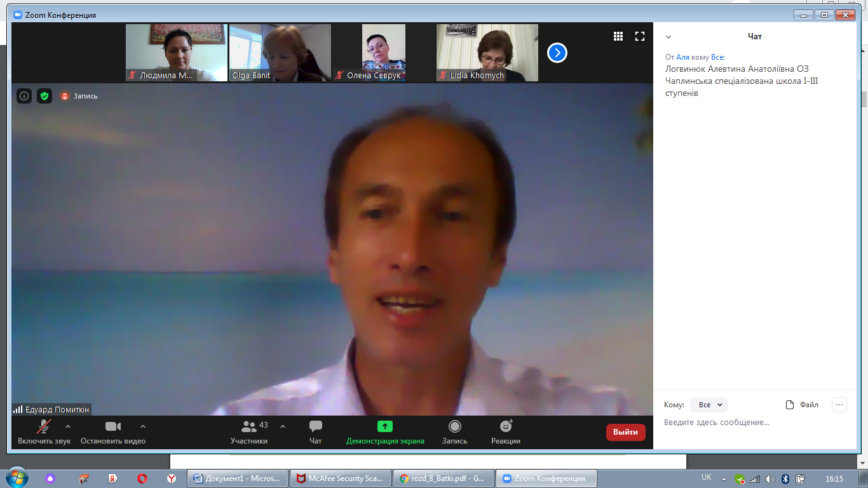Enter full screen mode icon
This screenshot has width=868, height=488.
pos(640,36)
